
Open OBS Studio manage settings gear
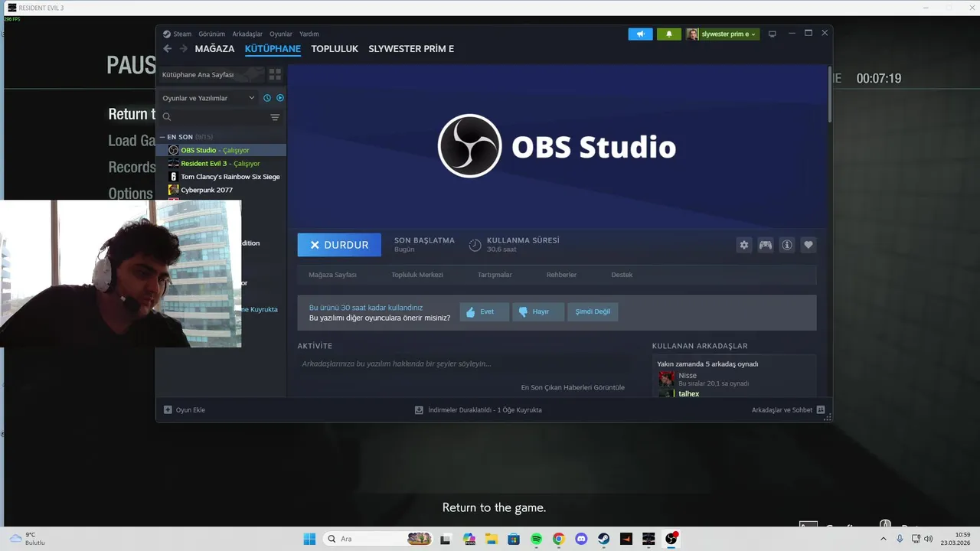tap(743, 245)
